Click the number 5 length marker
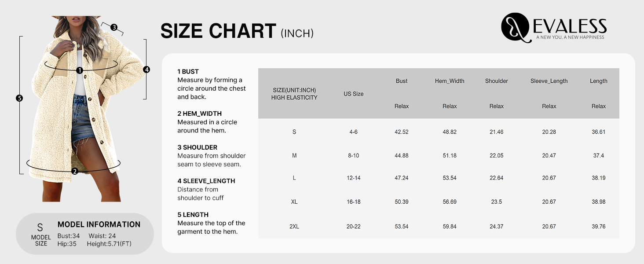The image size is (644, 264). click(19, 98)
